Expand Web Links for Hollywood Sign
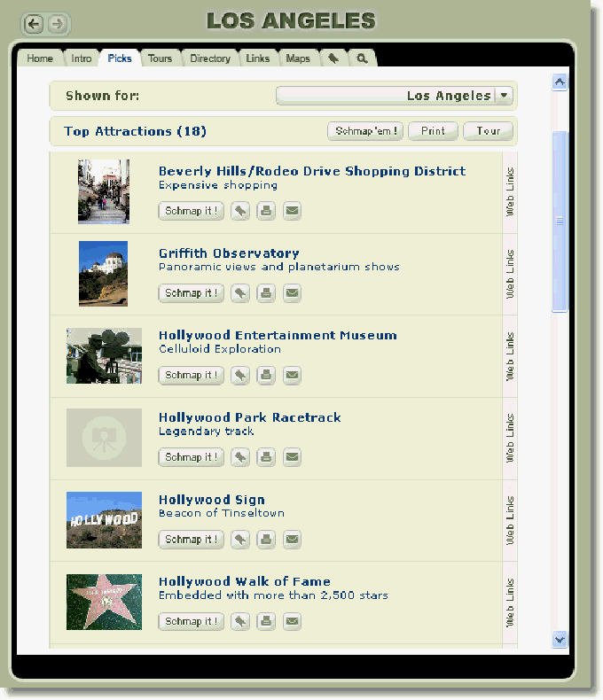Viewport: 603px width, 700px height. [510, 521]
